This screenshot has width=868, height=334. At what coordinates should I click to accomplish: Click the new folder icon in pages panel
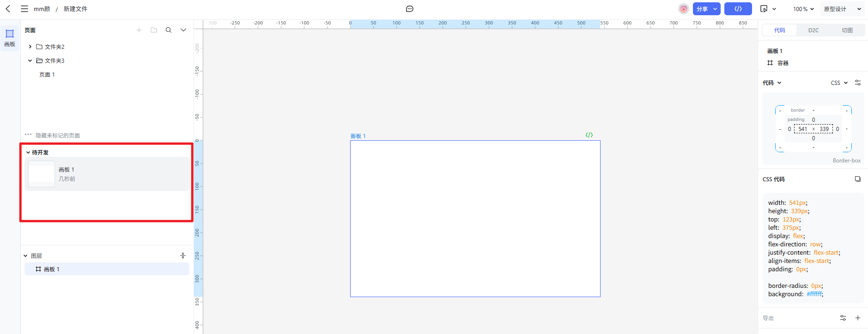coord(154,30)
